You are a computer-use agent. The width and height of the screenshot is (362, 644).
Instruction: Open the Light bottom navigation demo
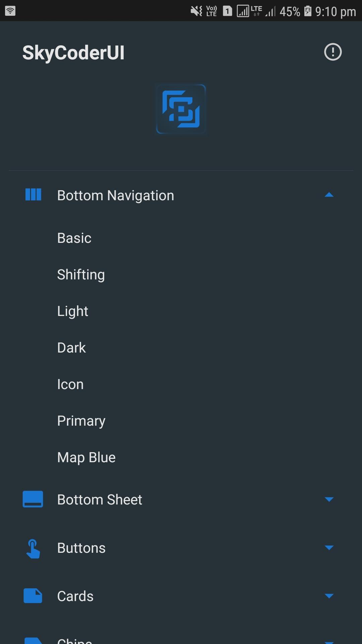(x=73, y=311)
